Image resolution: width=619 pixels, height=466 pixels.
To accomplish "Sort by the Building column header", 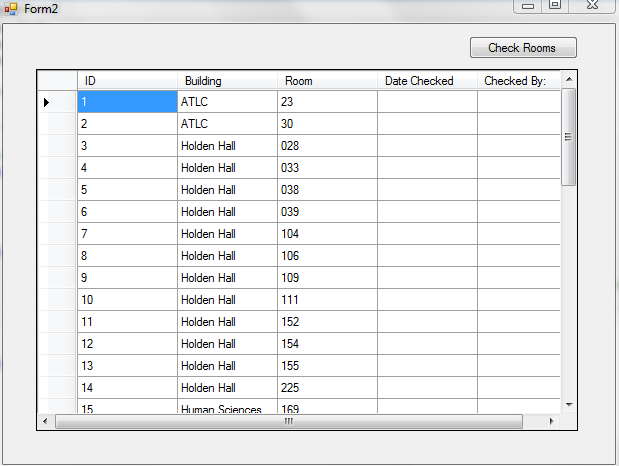I will (x=227, y=81).
